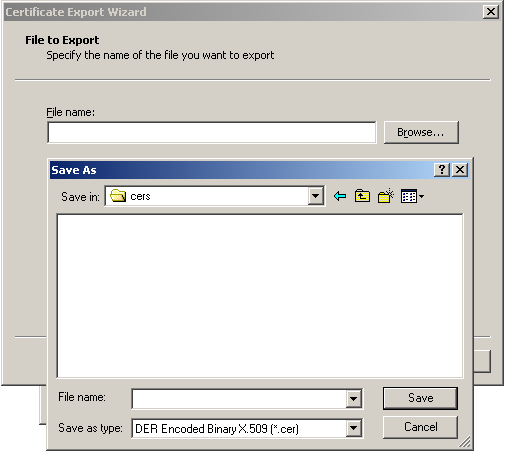Go up one folder level
The height and width of the screenshot is (454, 506).
point(362,196)
